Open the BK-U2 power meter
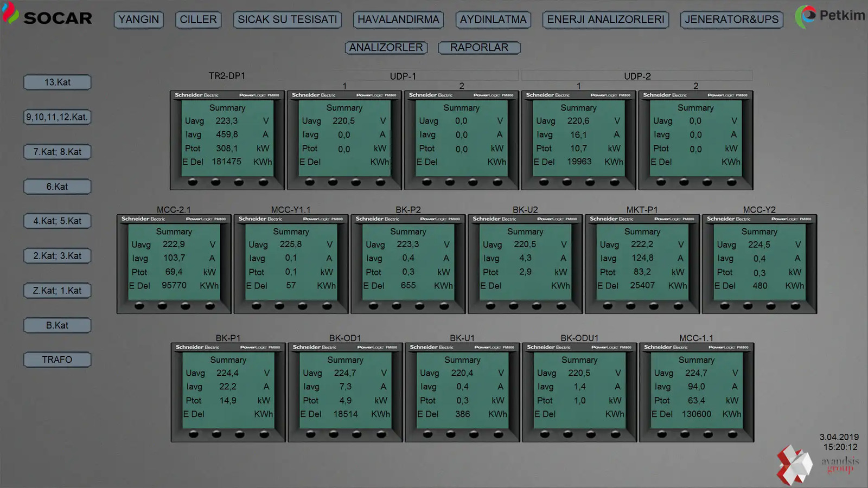Screen dimensions: 868x488 coord(525,264)
